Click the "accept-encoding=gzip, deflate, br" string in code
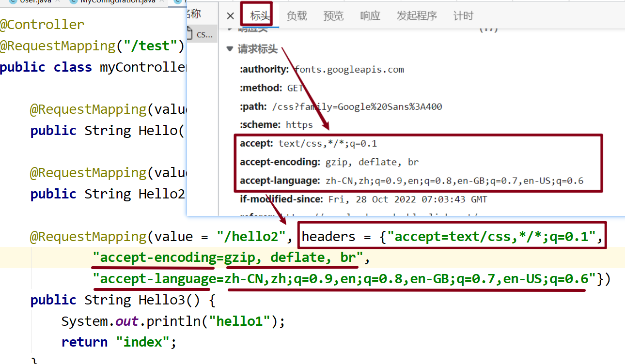625x364 pixels. (x=227, y=258)
